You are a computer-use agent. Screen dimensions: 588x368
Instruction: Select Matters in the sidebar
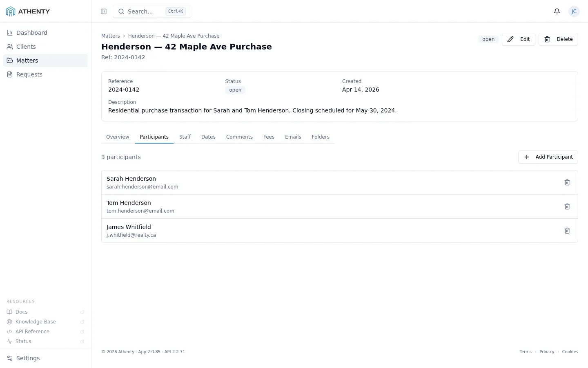(x=45, y=61)
